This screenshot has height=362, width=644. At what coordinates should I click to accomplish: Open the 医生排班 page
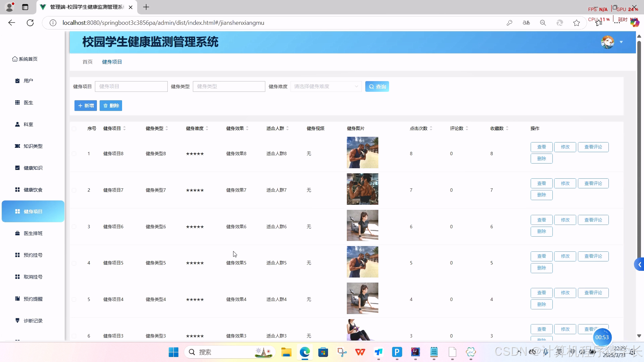click(x=33, y=233)
